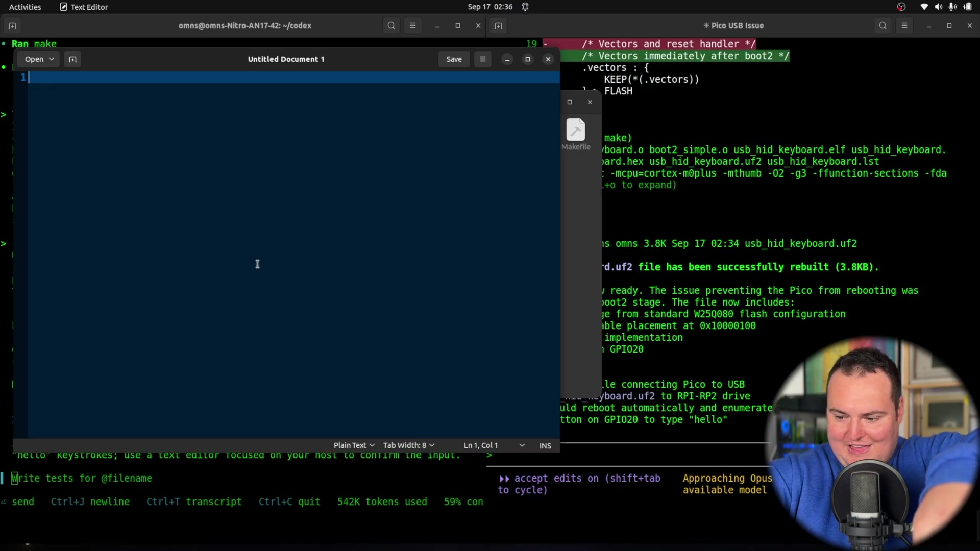Click the Ln 1, Col 1 position indicator
This screenshot has height=551, width=980.
(480, 445)
